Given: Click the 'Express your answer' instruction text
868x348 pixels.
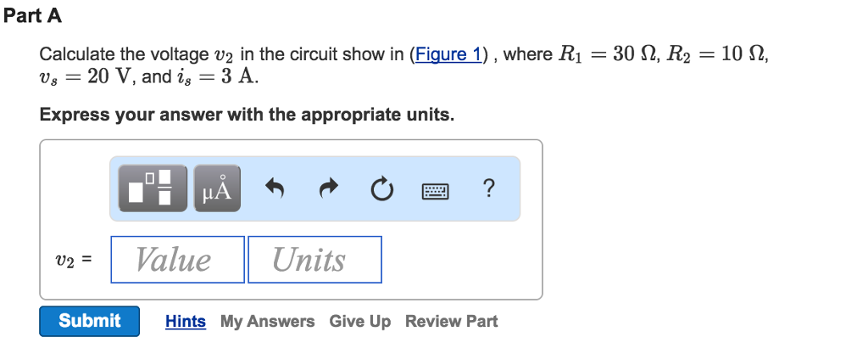Looking at the screenshot, I should point(247,115).
